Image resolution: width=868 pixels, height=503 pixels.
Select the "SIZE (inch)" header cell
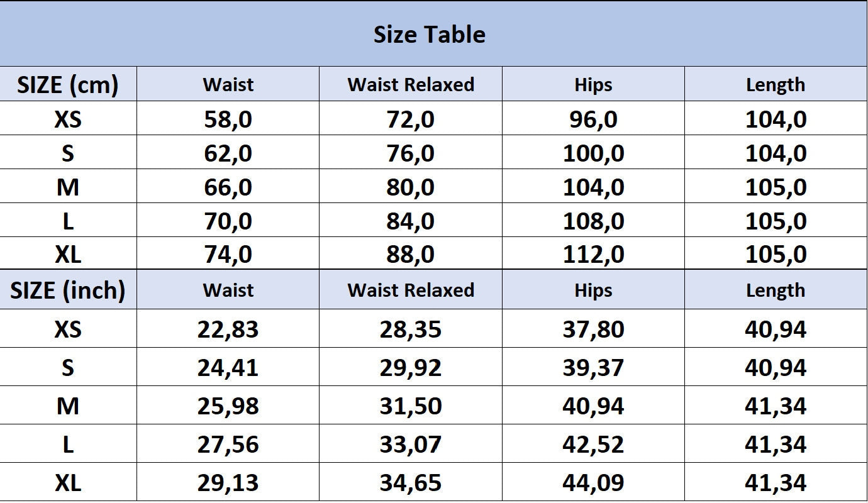[68, 290]
